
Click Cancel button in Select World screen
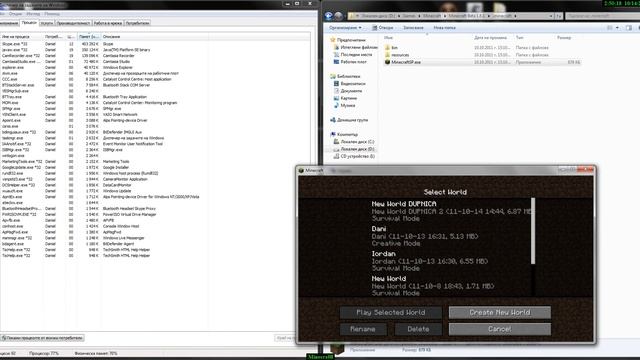coord(500,329)
